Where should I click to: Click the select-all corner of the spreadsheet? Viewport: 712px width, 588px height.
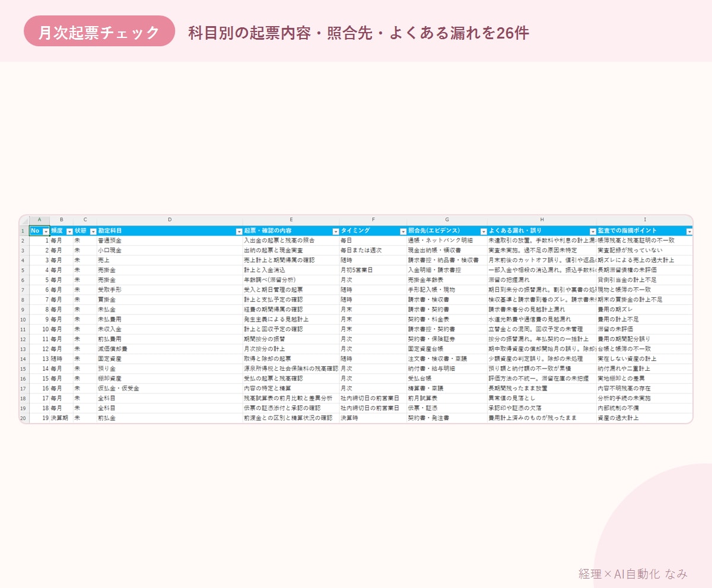[x=24, y=220]
